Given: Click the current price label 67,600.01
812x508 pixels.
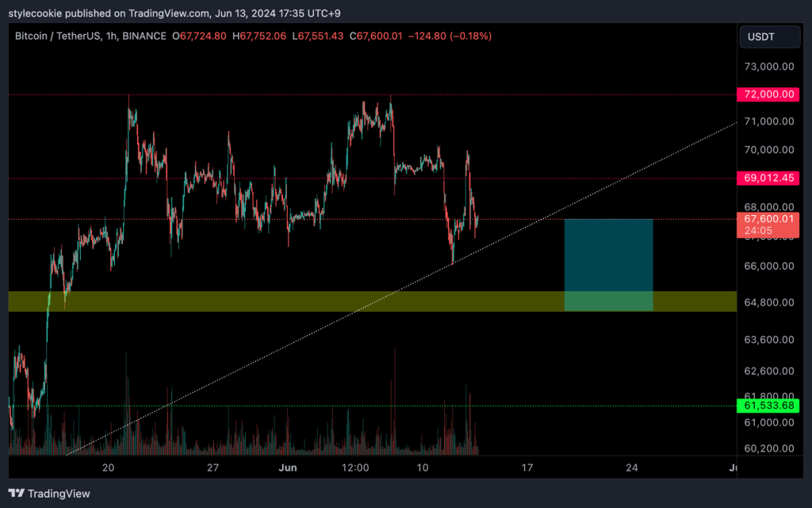Looking at the screenshot, I should point(769,219).
